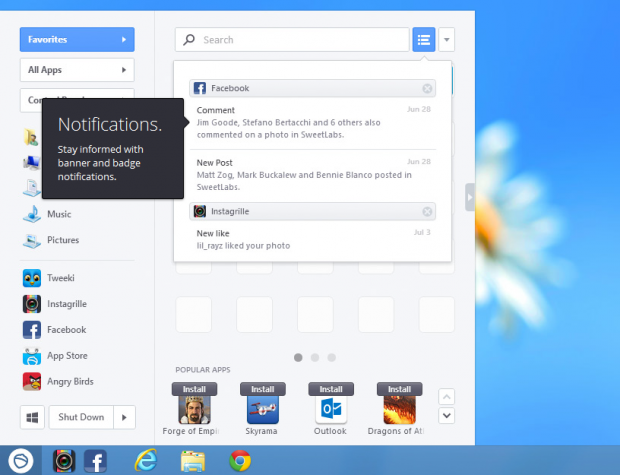Screen dimensions: 620x475
Task: Show next popular apps with down arrow
Action: [446, 416]
